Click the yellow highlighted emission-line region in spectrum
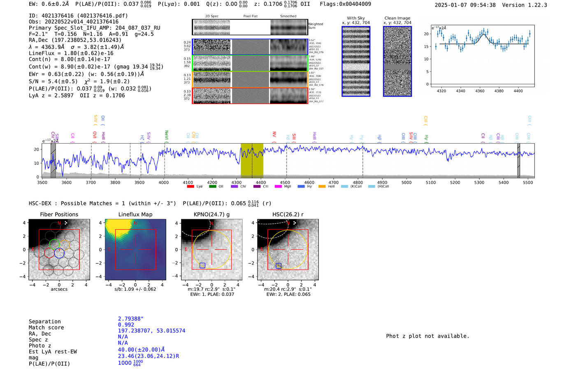 252,160
